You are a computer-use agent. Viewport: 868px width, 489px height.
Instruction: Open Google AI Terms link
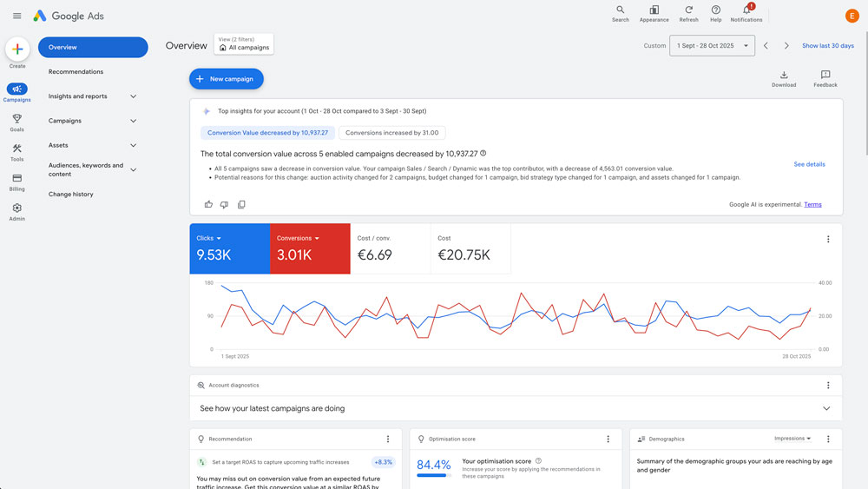click(812, 205)
